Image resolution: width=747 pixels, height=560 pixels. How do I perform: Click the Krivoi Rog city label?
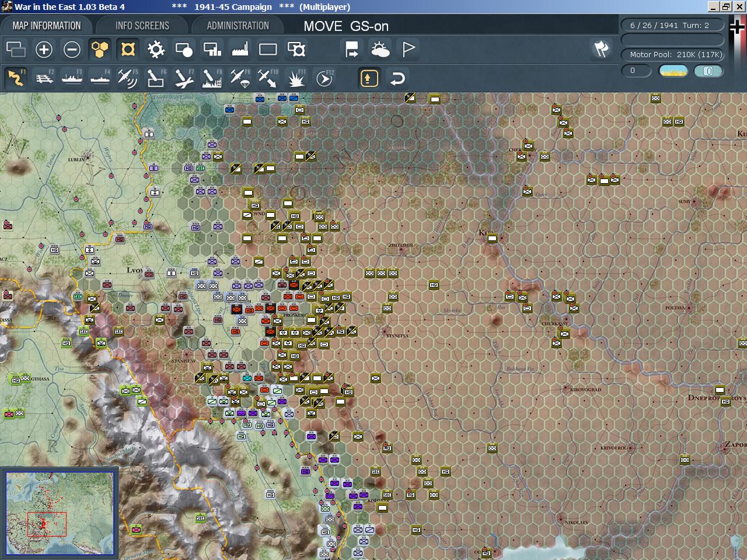pyautogui.click(x=614, y=448)
